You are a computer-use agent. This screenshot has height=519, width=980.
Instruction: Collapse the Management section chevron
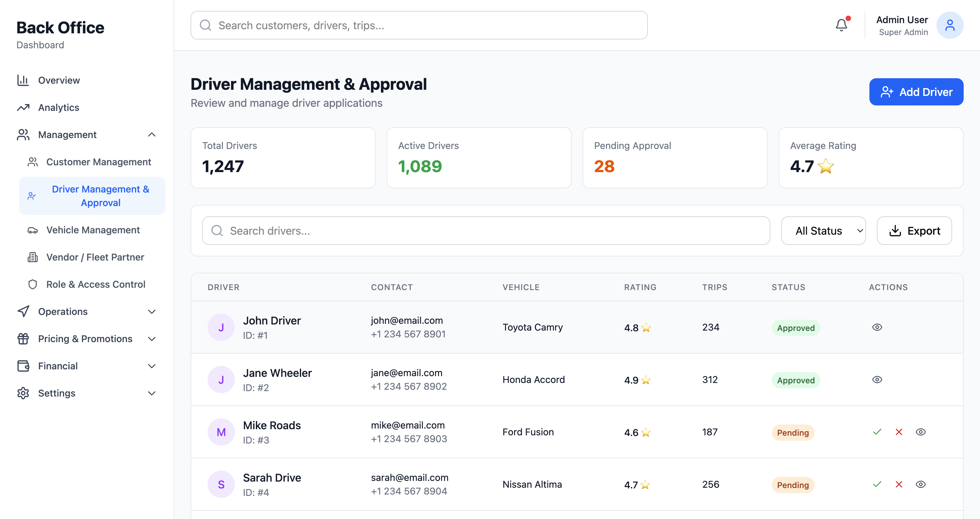[x=152, y=135]
